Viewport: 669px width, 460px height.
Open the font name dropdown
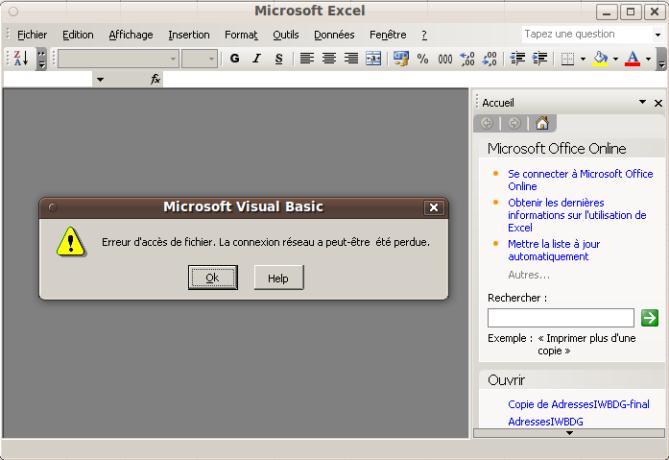[x=173, y=58]
